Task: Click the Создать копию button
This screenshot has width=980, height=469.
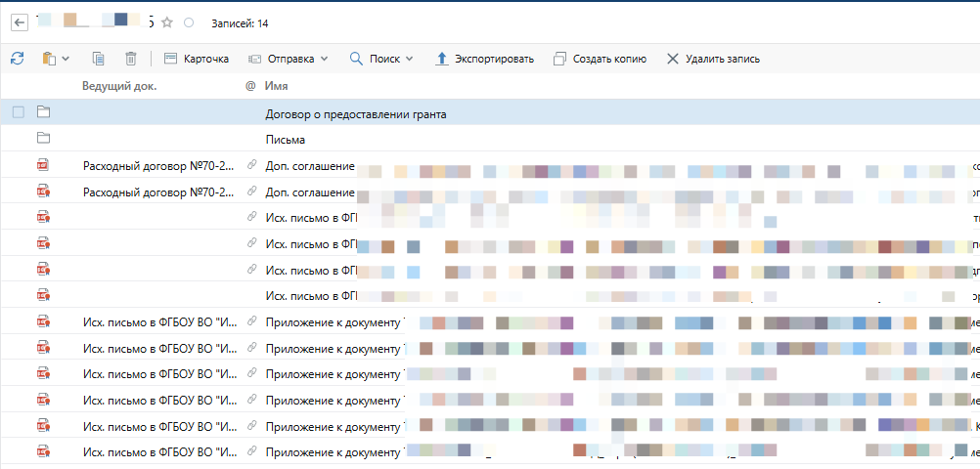Action: click(x=600, y=59)
